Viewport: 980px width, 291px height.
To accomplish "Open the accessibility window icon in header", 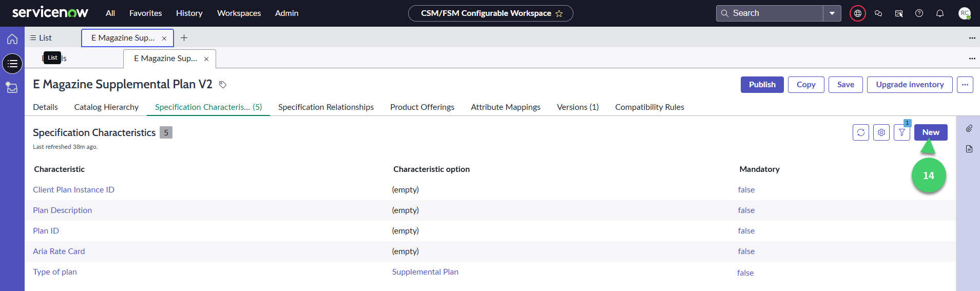I will [x=899, y=13].
